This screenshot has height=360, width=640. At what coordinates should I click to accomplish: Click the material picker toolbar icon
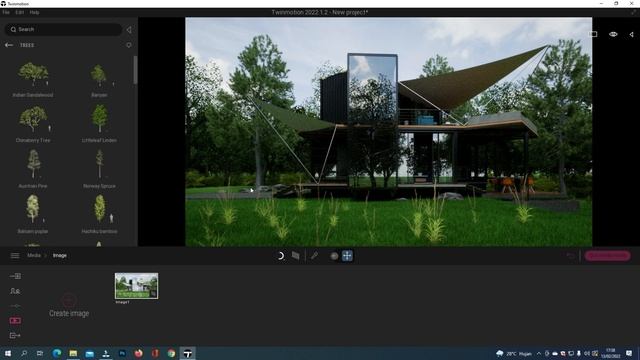point(296,256)
